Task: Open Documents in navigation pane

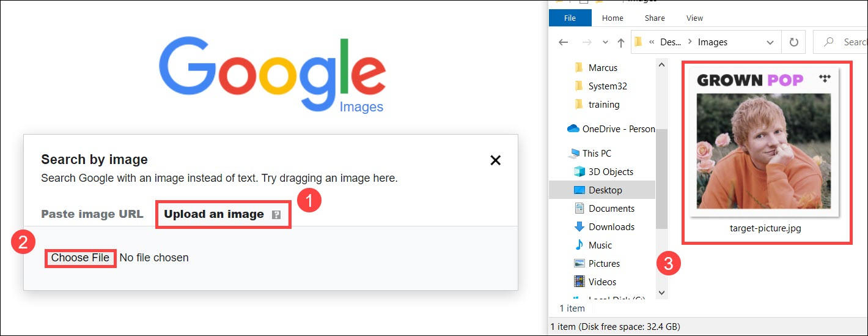Action: (611, 209)
